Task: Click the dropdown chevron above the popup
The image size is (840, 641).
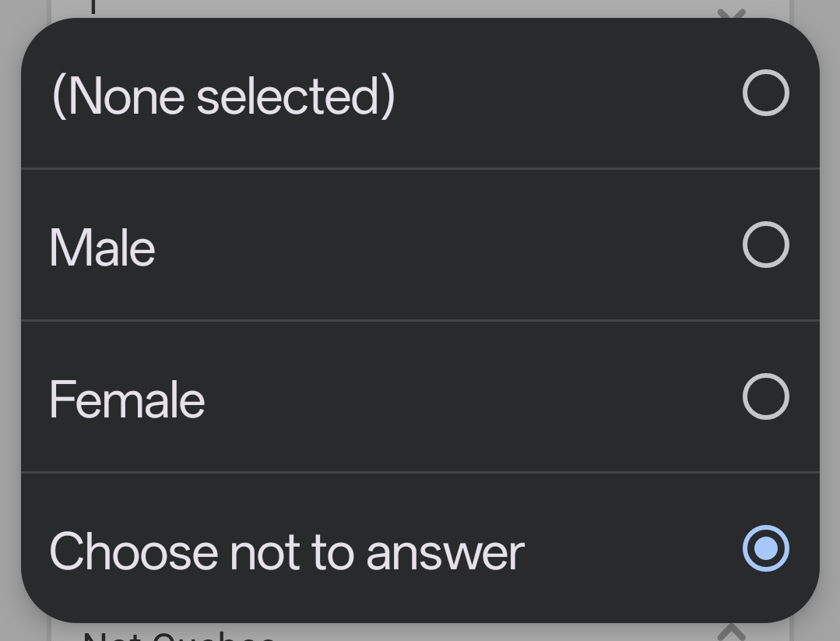Action: pos(731,12)
